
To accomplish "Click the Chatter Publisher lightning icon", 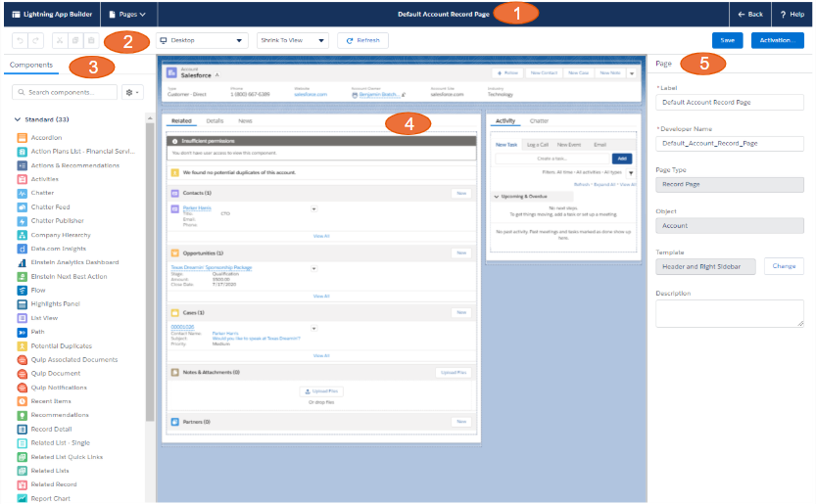I will [22, 221].
